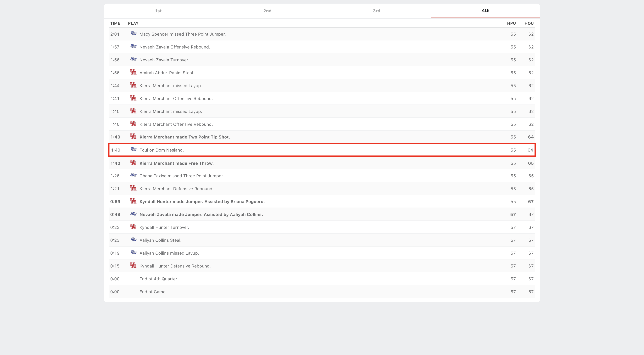Click the HPU score column header

click(x=511, y=23)
